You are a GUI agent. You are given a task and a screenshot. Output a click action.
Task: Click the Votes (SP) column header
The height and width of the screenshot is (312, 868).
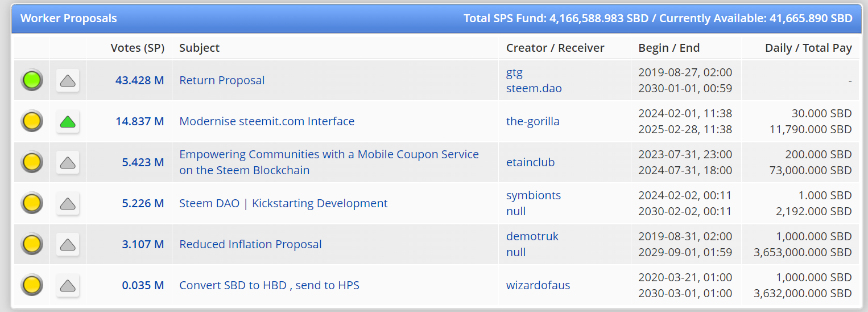pos(137,48)
